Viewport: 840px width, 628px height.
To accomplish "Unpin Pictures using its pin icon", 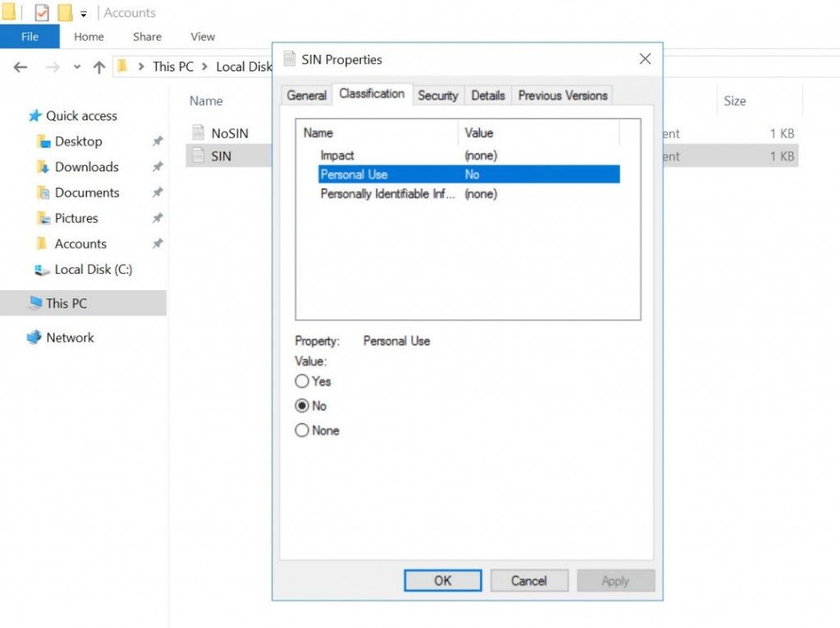I will pyautogui.click(x=157, y=218).
